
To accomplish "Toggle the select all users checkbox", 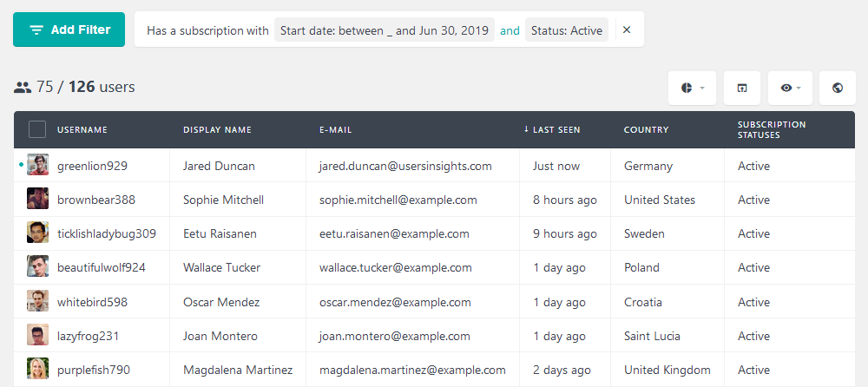I will 37,129.
